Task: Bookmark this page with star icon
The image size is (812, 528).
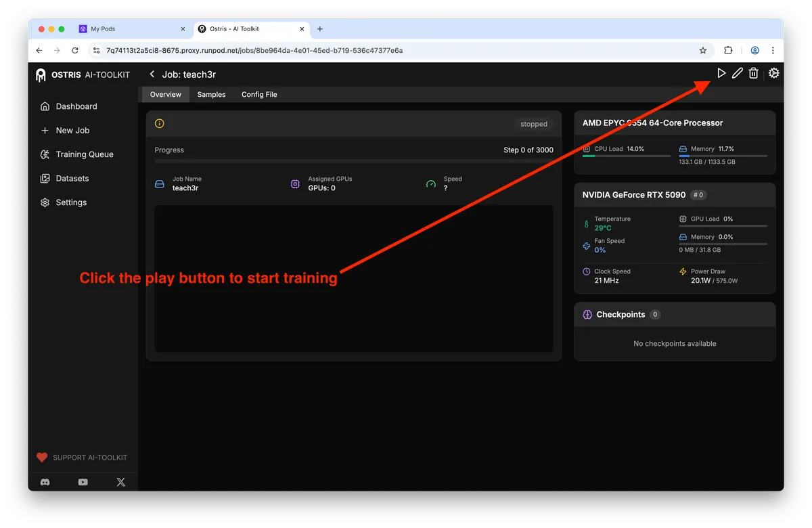Action: pos(703,51)
